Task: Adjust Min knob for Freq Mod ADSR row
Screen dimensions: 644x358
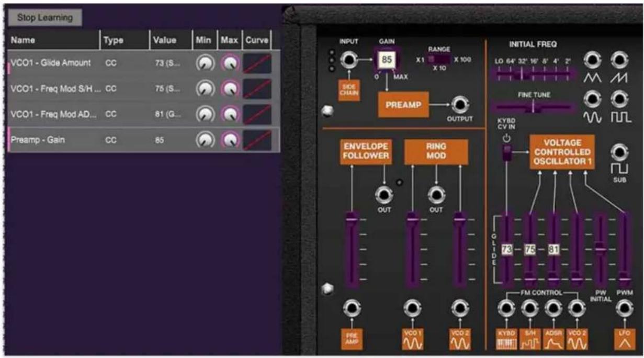Action: click(205, 115)
